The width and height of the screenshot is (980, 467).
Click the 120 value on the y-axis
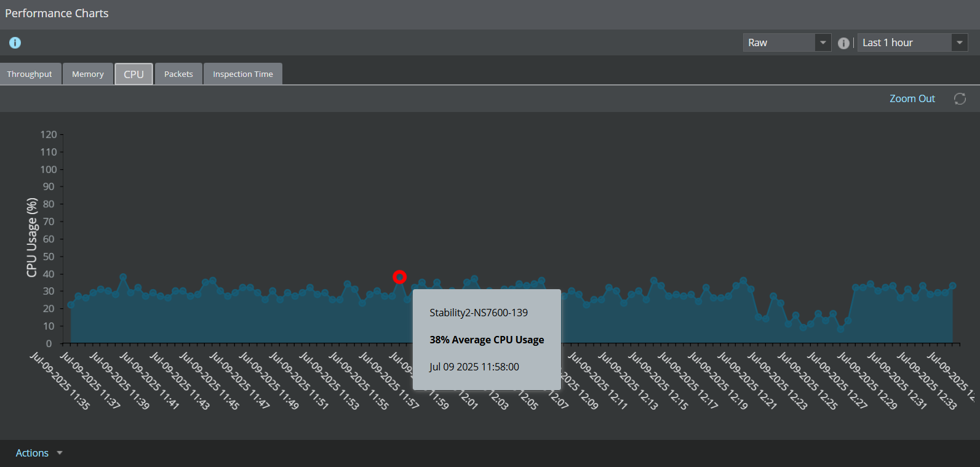[x=49, y=134]
